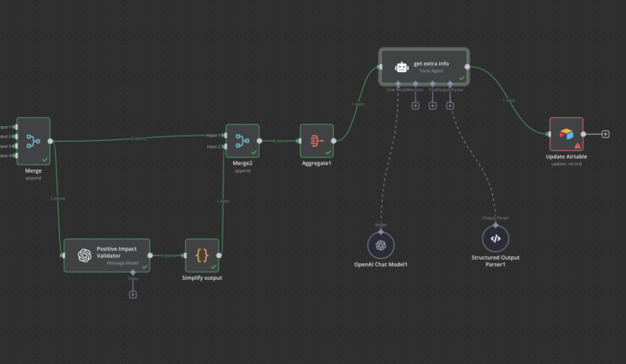Click the Update Airtable output handle

tap(583, 134)
